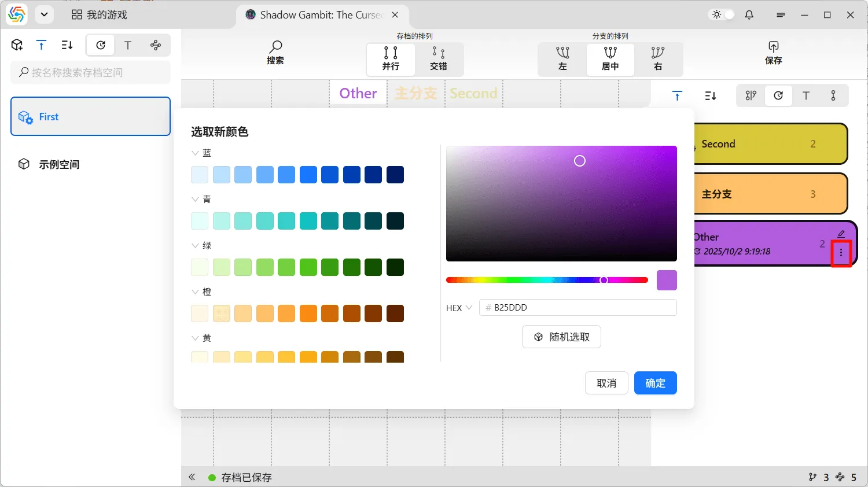
Task: Collapse the blue (蓝) color group
Action: pos(195,153)
